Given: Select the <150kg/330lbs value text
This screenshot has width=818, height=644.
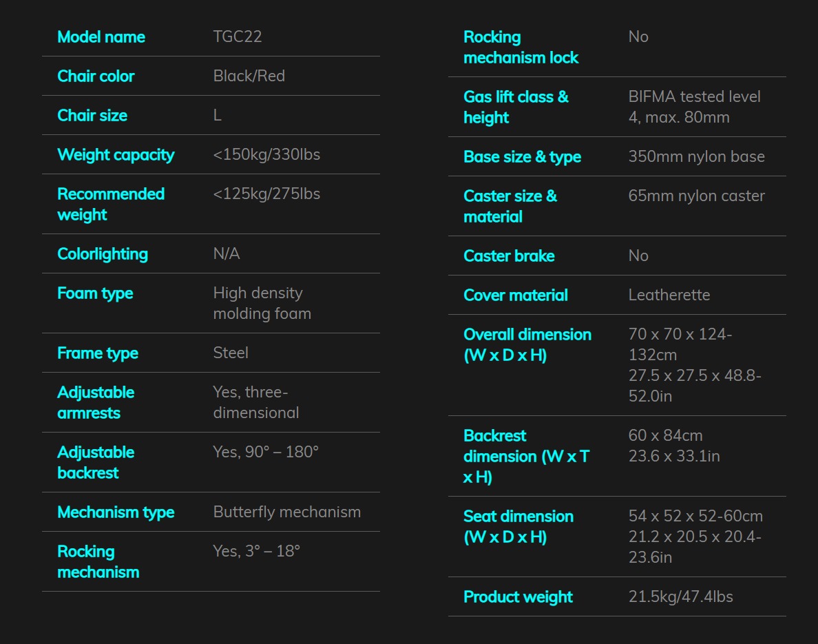Looking at the screenshot, I should [x=266, y=155].
